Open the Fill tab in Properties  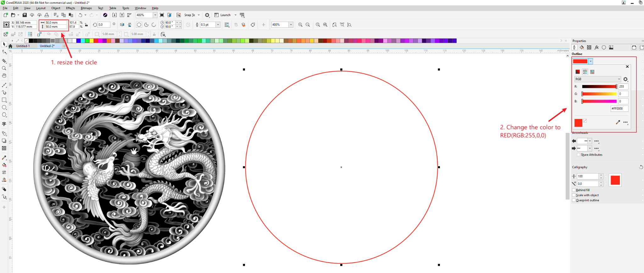click(582, 48)
